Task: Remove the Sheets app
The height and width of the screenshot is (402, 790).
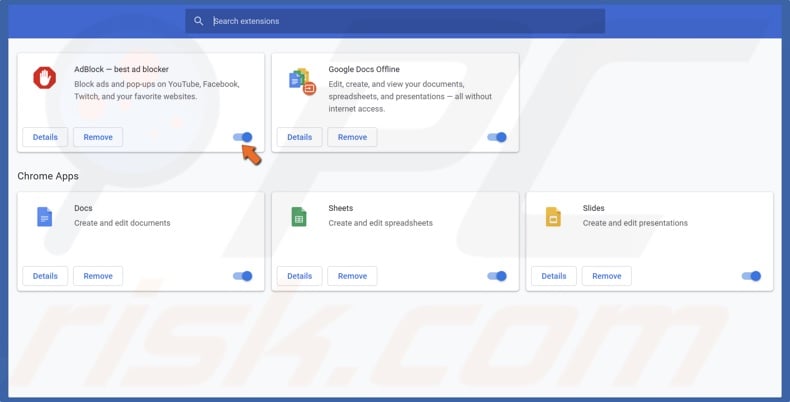Action: (352, 276)
